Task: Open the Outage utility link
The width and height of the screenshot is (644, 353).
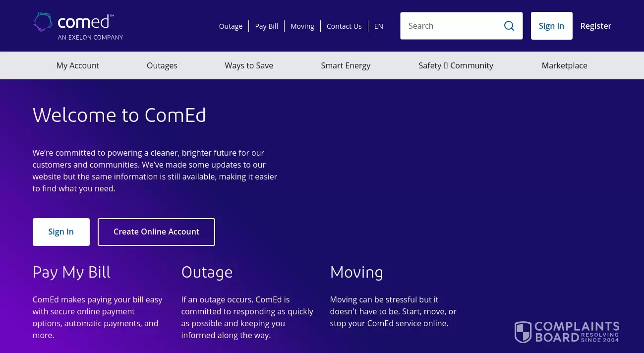Action: pos(231,26)
